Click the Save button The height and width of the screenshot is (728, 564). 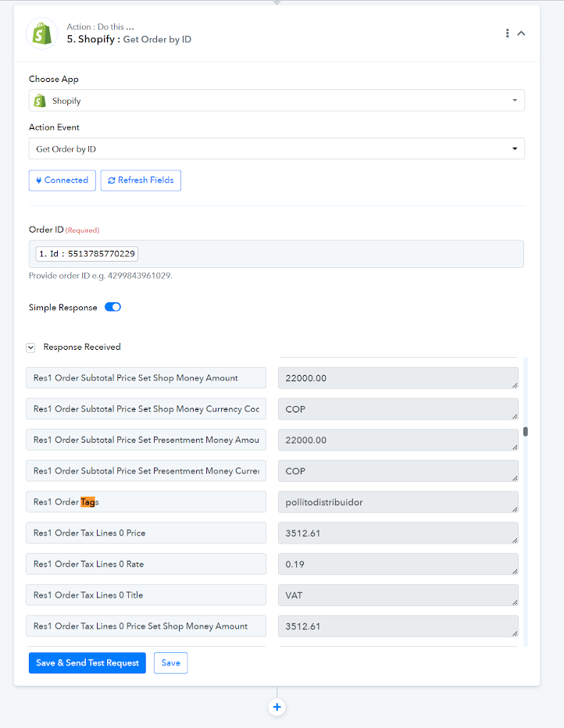point(170,662)
